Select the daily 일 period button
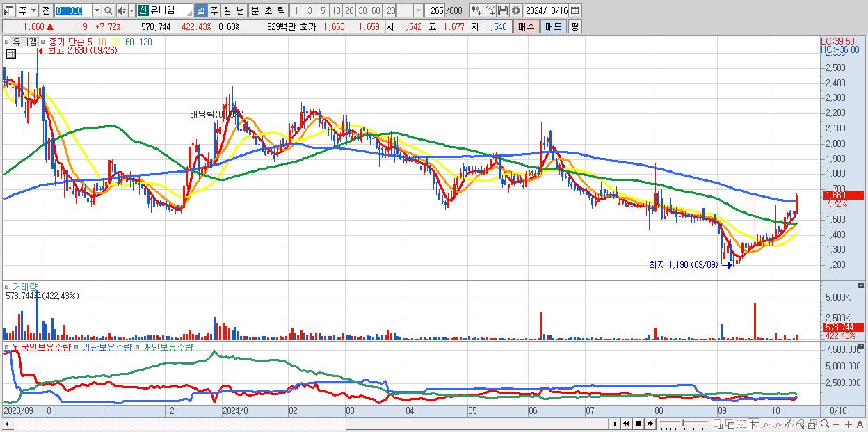The height and width of the screenshot is (432, 868). pyautogui.click(x=200, y=10)
